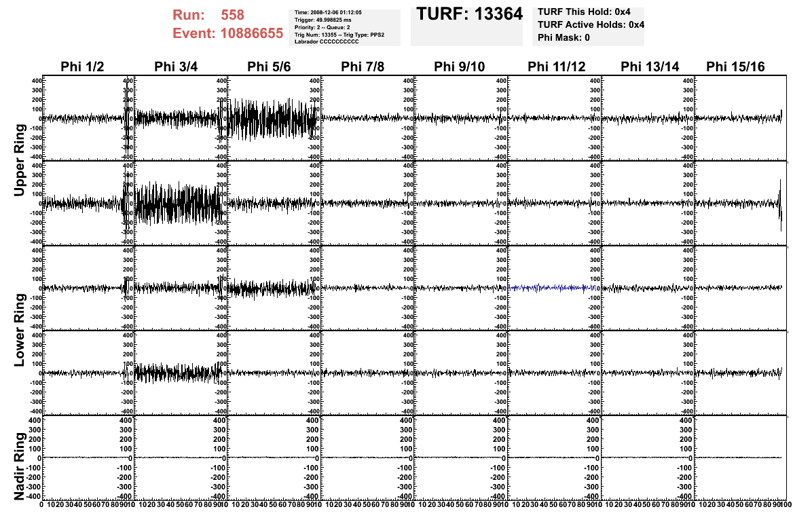Click the Run: 558 label
Viewport: 812px width, 524px height.
[x=208, y=15]
